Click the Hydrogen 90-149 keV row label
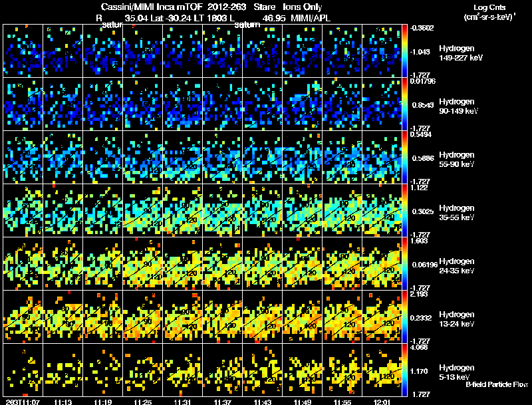The height and width of the screenshot is (405, 532). [x=456, y=106]
